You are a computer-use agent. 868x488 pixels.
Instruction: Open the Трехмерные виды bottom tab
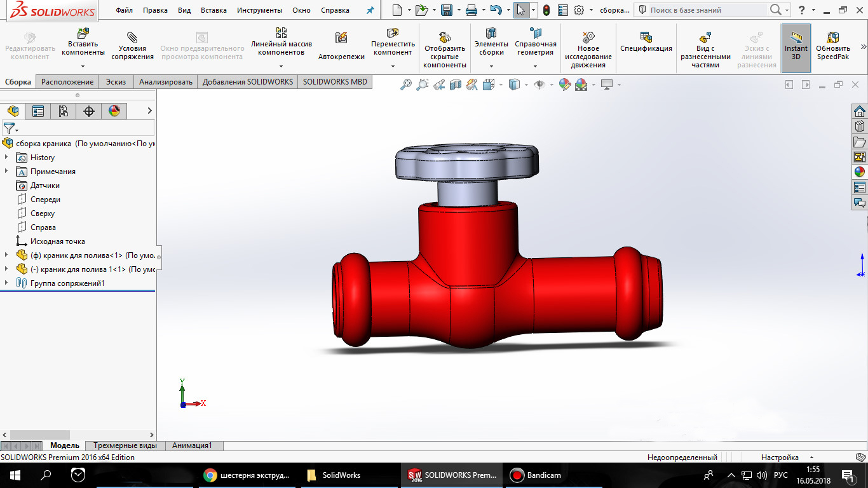point(125,445)
